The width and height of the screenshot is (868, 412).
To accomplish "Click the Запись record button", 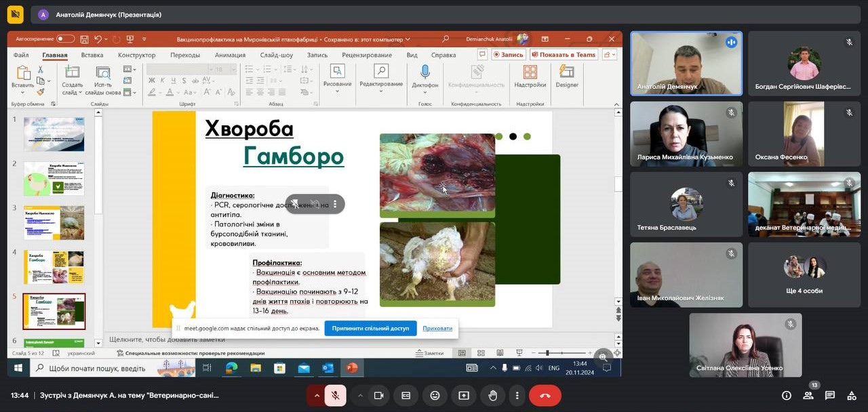I will (509, 55).
